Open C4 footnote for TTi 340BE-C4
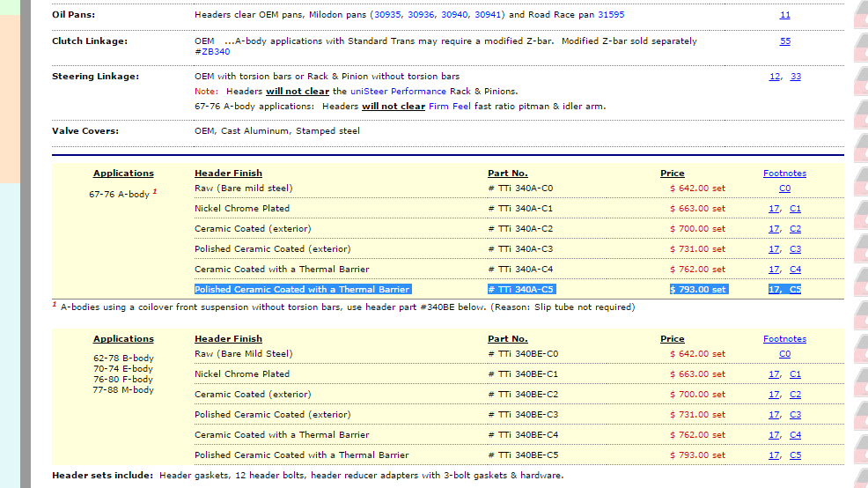Image resolution: width=868 pixels, height=488 pixels. pyautogui.click(x=796, y=435)
